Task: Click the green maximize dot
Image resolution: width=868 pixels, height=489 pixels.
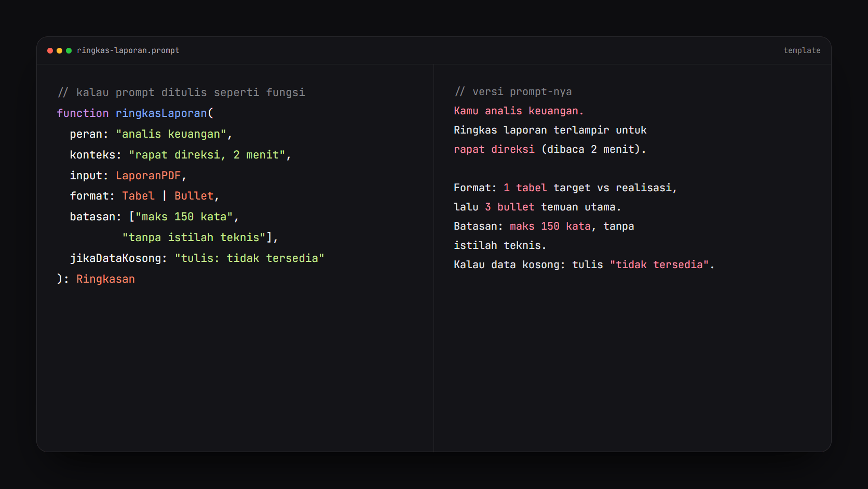Action: (x=69, y=50)
